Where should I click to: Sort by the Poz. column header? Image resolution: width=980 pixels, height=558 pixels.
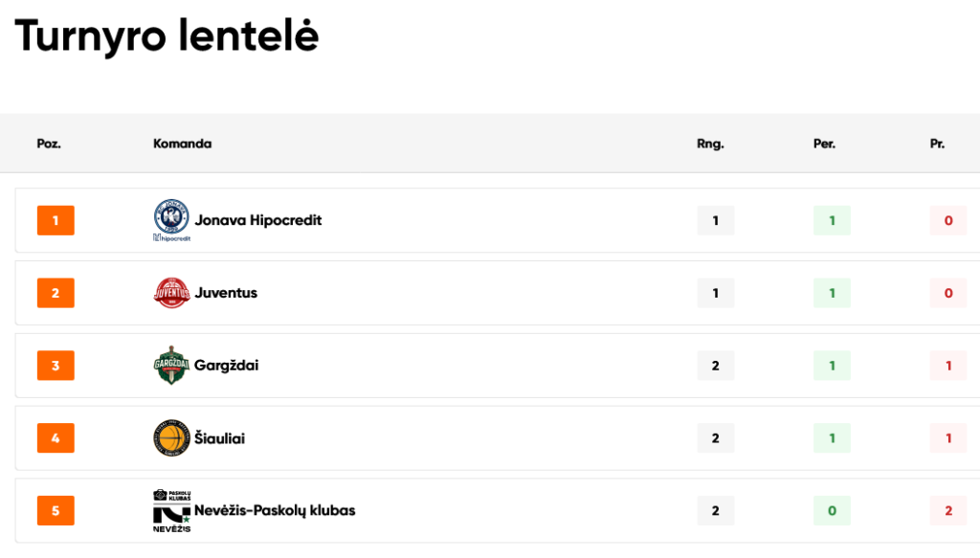[x=49, y=144]
